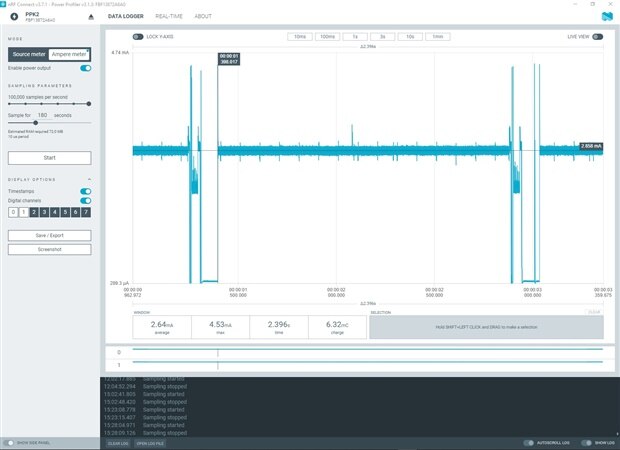Viewport: 620px width, 450px height.
Task: Click the 4.74 mA y-axis maximum label
Action: (120, 53)
